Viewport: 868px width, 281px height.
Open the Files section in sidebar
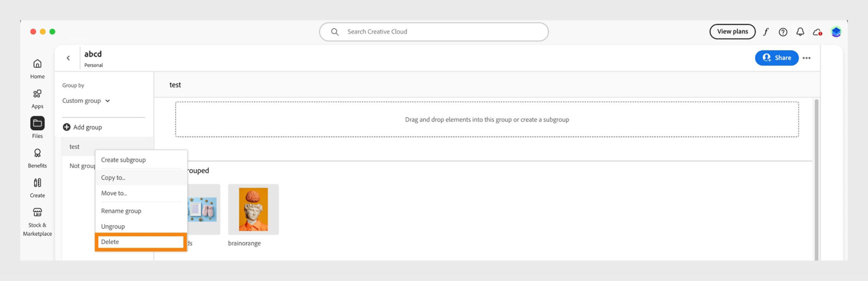coord(38,128)
